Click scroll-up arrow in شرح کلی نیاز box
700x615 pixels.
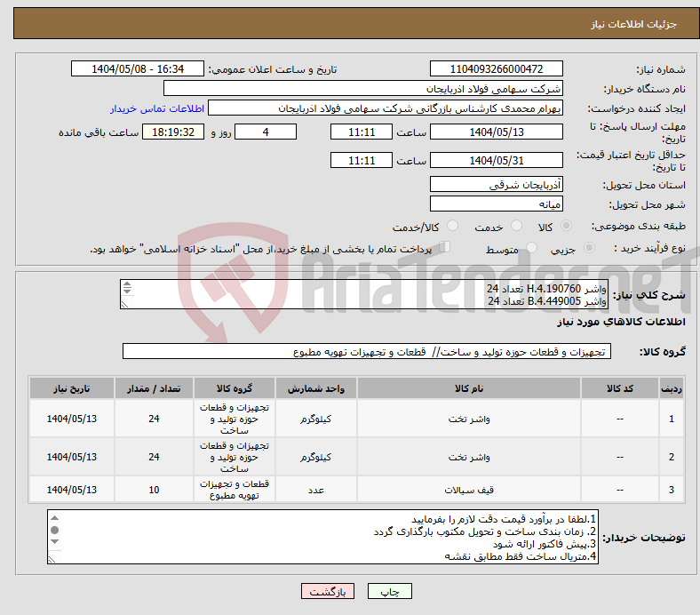tap(127, 284)
